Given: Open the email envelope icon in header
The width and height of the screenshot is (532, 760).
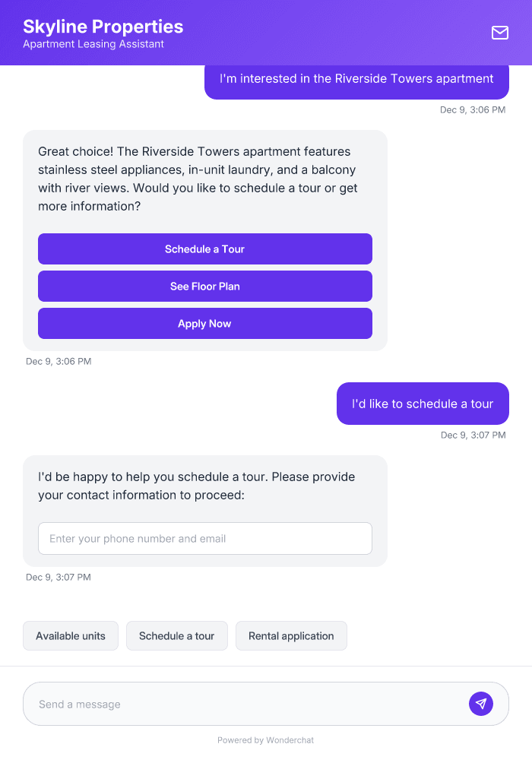Looking at the screenshot, I should [500, 33].
